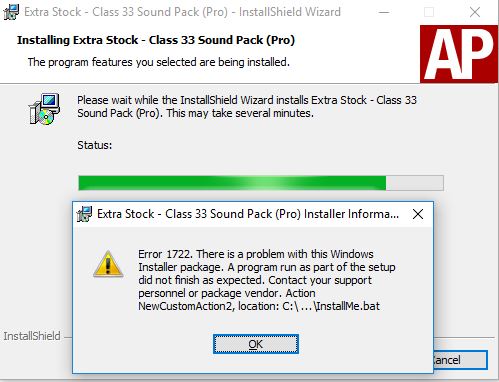Click the computer and disc setup icon
The width and height of the screenshot is (499, 382).
tap(44, 109)
